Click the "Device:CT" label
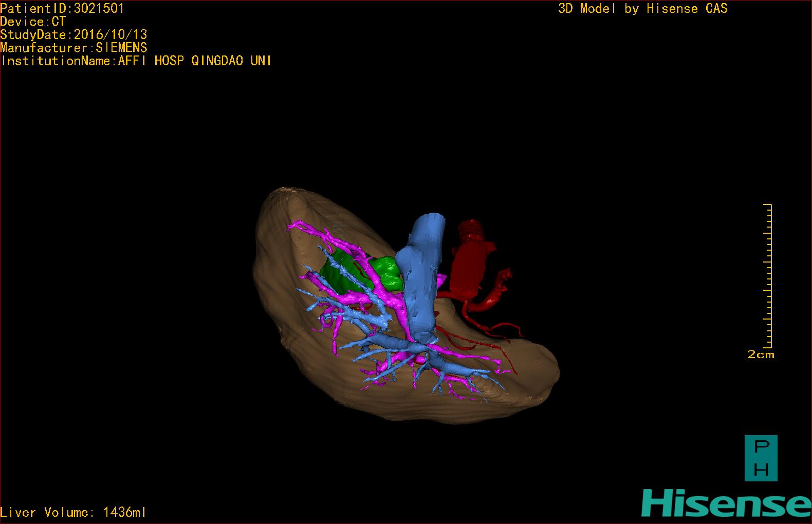The width and height of the screenshot is (812, 524). click(33, 22)
